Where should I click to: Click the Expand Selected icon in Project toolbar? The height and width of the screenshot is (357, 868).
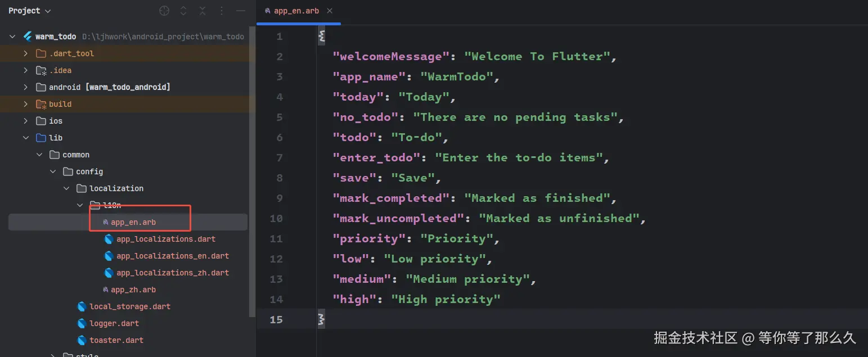[x=183, y=11]
